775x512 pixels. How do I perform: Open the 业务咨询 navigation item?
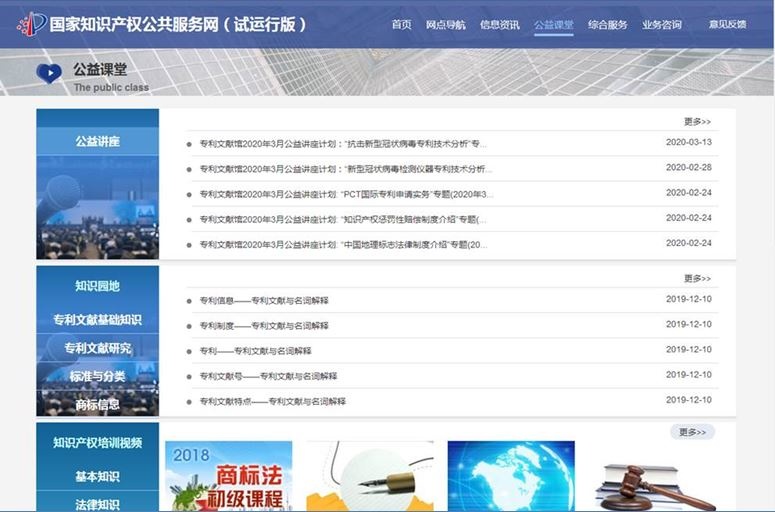662,24
